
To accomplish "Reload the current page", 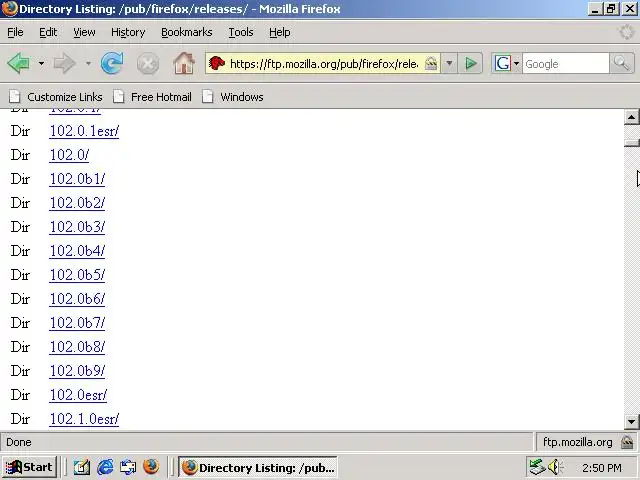I will coord(112,63).
